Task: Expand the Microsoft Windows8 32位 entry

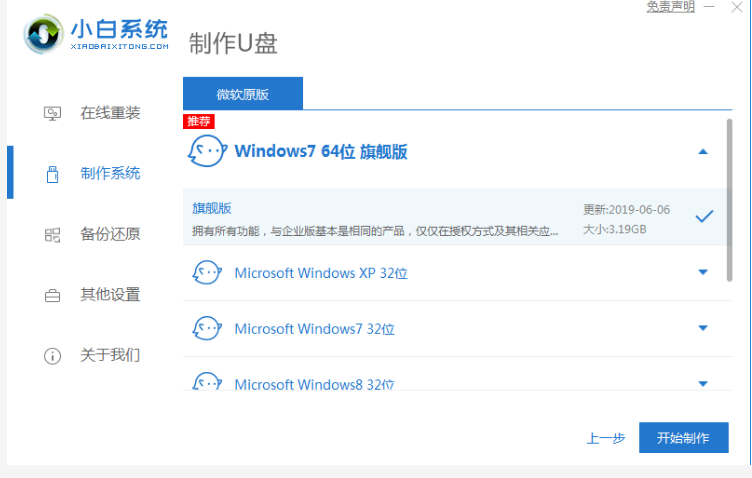Action: (x=702, y=383)
